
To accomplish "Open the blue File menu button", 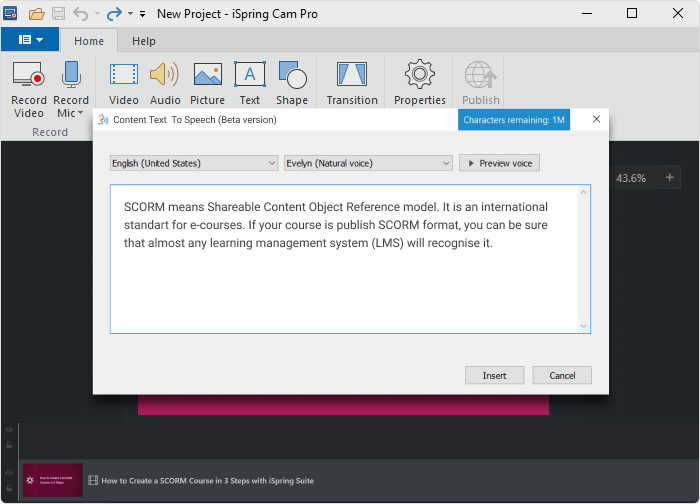I will click(x=30, y=40).
